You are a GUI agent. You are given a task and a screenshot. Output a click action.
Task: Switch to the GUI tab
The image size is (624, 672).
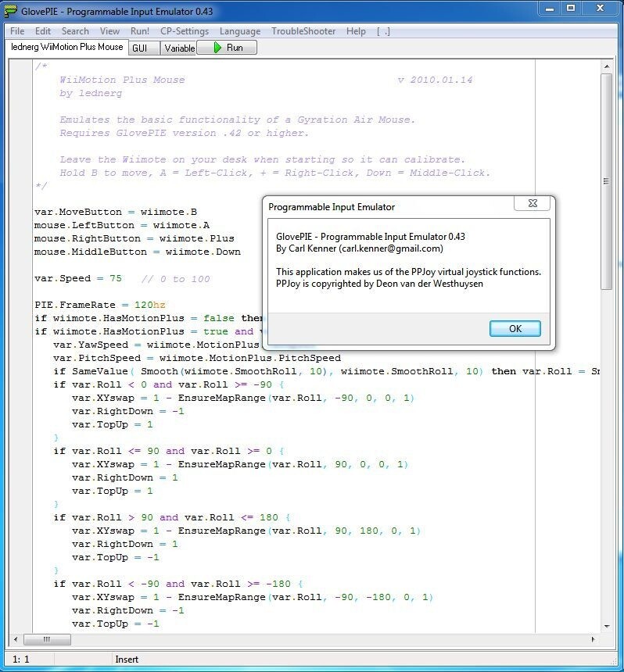point(144,48)
